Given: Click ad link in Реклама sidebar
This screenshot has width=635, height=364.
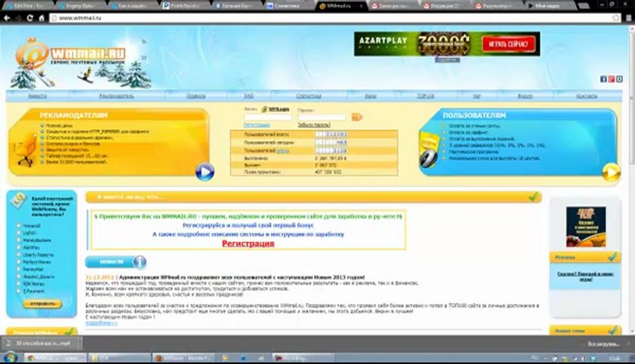Looking at the screenshot, I should (x=586, y=276).
